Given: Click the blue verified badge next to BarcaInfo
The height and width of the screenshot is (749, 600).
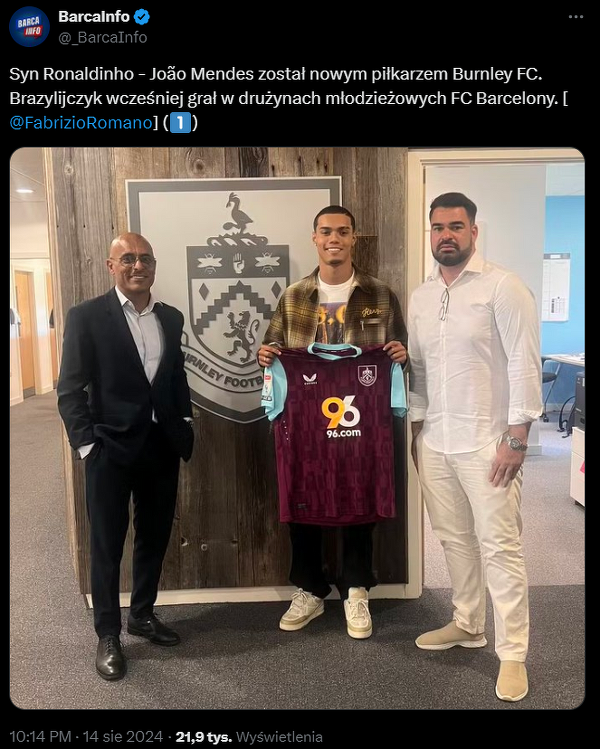Looking at the screenshot, I should [141, 17].
